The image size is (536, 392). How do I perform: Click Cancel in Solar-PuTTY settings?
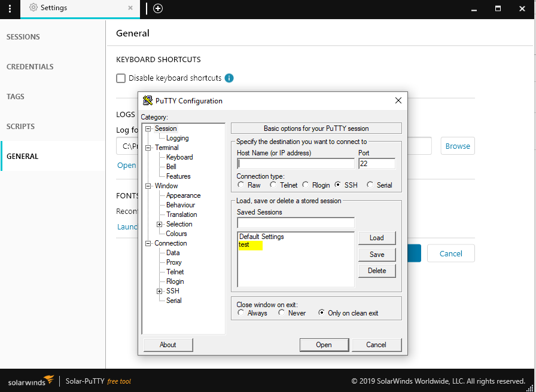click(450, 253)
